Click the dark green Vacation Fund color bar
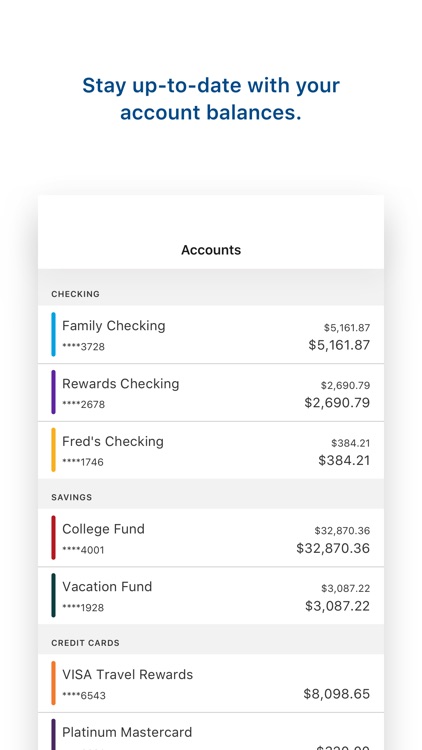 click(54, 596)
